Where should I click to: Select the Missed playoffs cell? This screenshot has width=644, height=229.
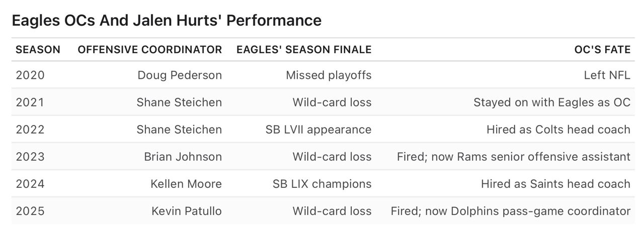click(x=329, y=75)
